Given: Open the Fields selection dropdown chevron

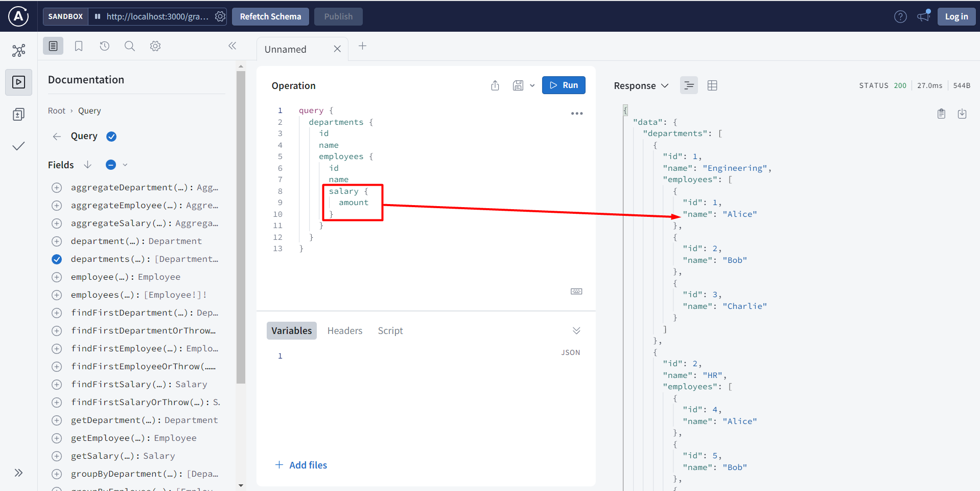Looking at the screenshot, I should point(125,165).
